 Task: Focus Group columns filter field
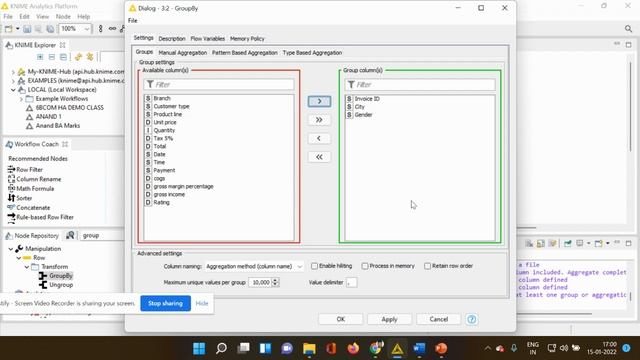point(420,84)
